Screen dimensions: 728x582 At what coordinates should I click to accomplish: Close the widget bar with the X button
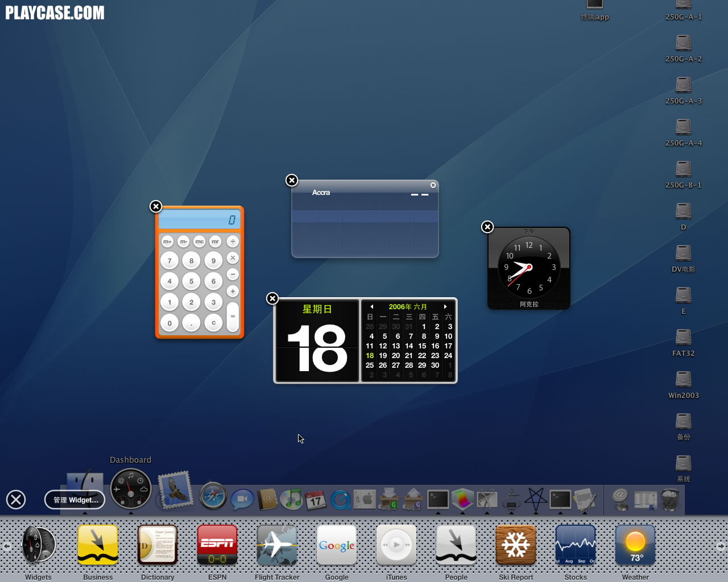pos(16,500)
